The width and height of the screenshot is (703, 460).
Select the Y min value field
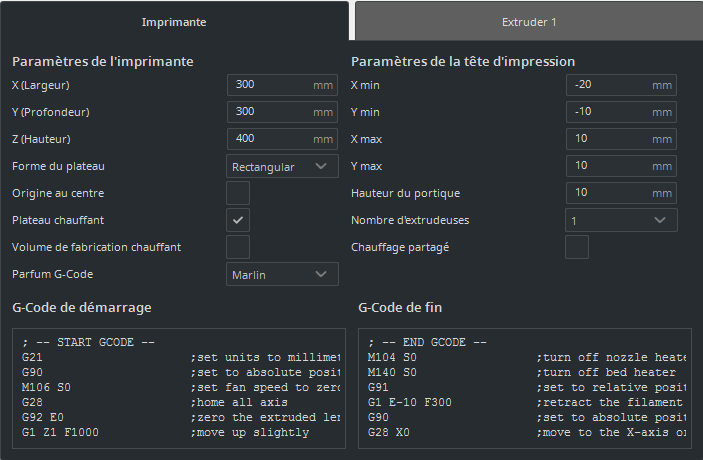(x=609, y=112)
